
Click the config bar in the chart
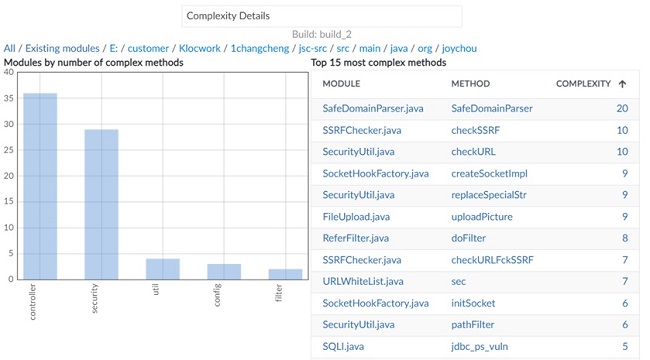coord(224,271)
